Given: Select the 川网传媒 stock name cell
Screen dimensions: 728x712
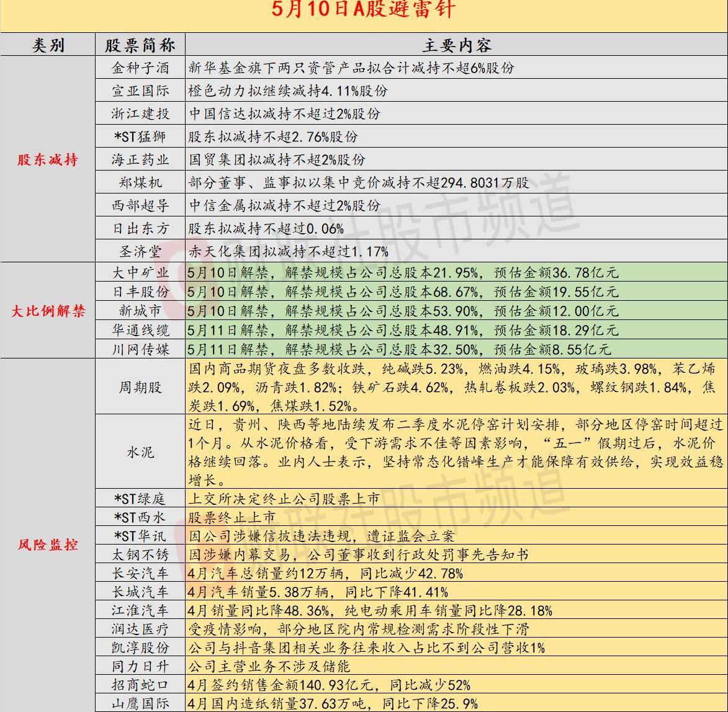Looking at the screenshot, I should coord(140,349).
